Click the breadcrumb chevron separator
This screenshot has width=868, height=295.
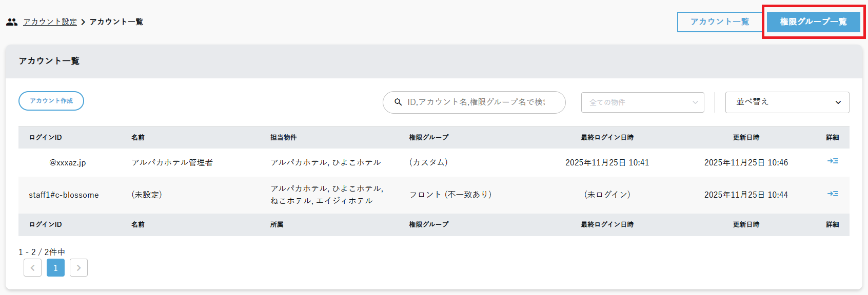click(83, 22)
